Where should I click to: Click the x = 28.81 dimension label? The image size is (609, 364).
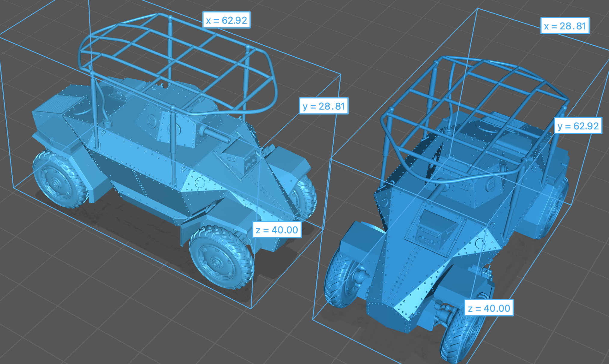[565, 26]
